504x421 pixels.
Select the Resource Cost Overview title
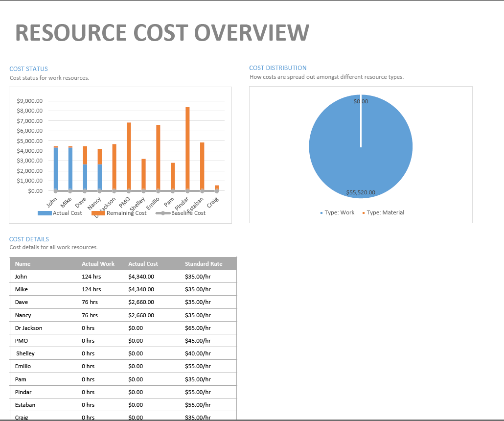pyautogui.click(x=162, y=33)
